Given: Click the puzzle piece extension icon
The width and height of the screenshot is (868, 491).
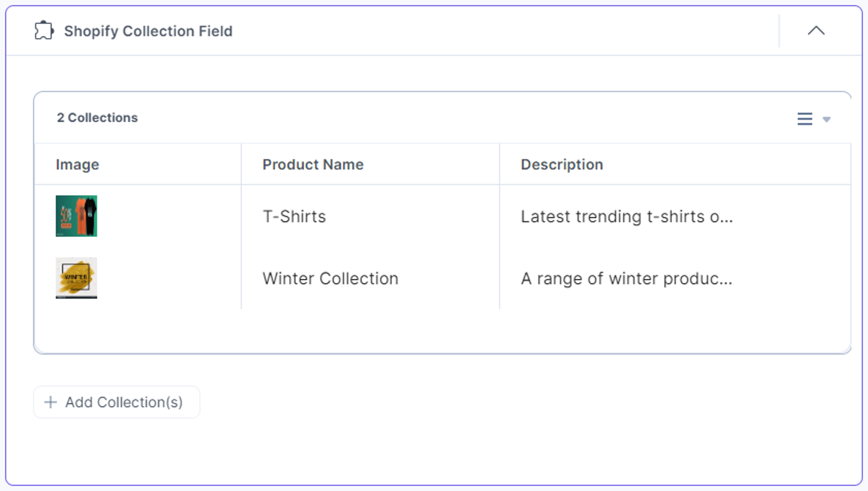Looking at the screenshot, I should point(44,31).
